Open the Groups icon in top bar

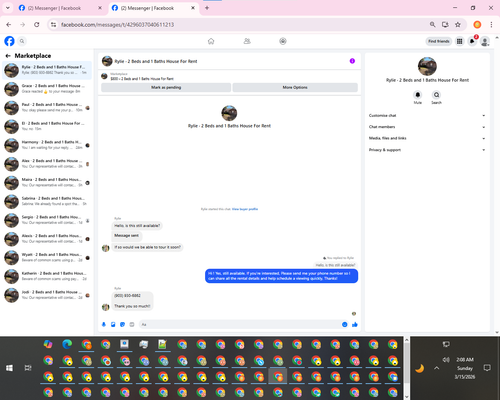(283, 41)
